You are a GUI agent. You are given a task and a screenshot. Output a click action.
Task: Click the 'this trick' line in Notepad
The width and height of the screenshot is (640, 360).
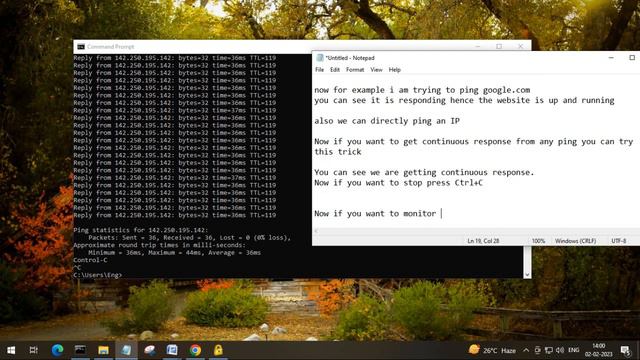tap(338, 152)
